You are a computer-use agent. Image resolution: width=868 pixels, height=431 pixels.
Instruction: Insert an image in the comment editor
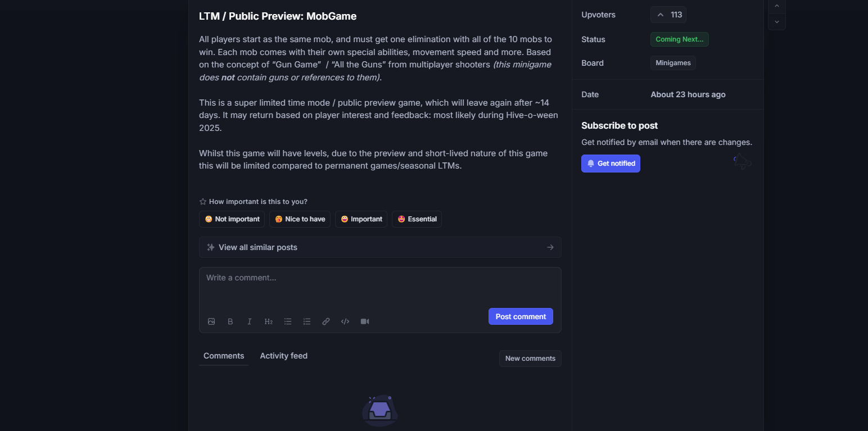211,321
